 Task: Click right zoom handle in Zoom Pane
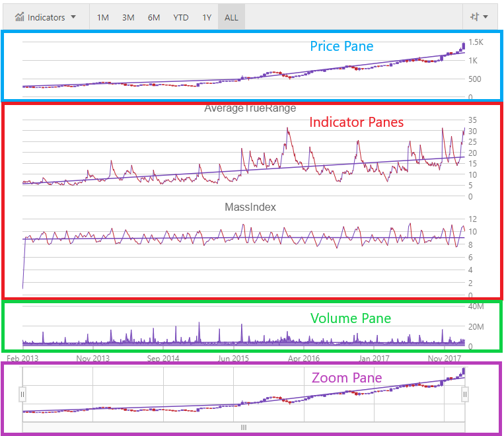point(464,394)
